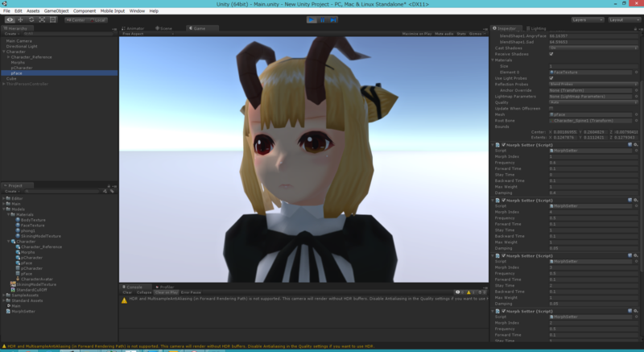This screenshot has height=352, width=644.
Task: Collapse the Character object in Hierarchy
Action: pyautogui.click(x=4, y=52)
